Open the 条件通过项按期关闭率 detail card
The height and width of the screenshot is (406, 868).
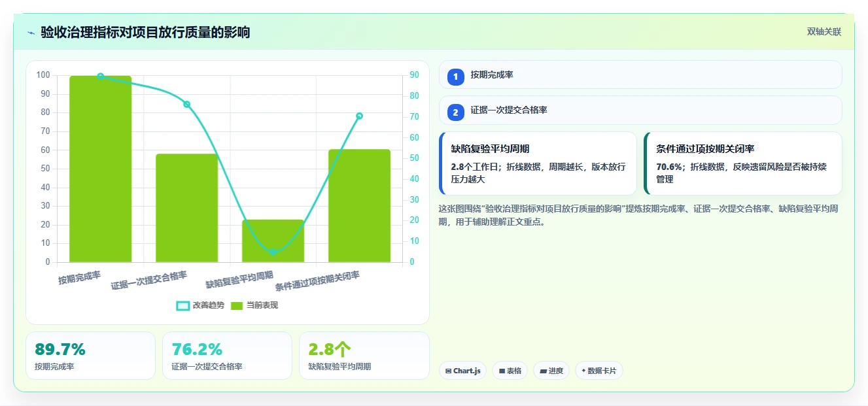click(x=743, y=163)
